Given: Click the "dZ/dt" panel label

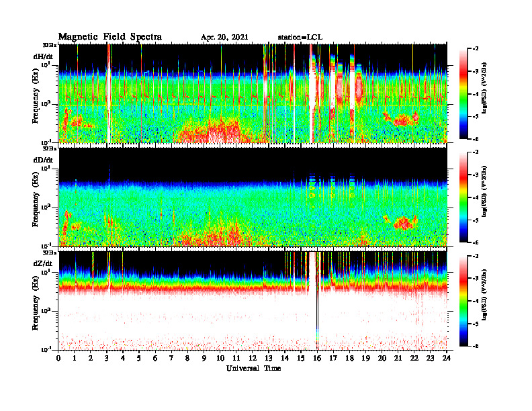Looking at the screenshot, I should [x=43, y=263].
